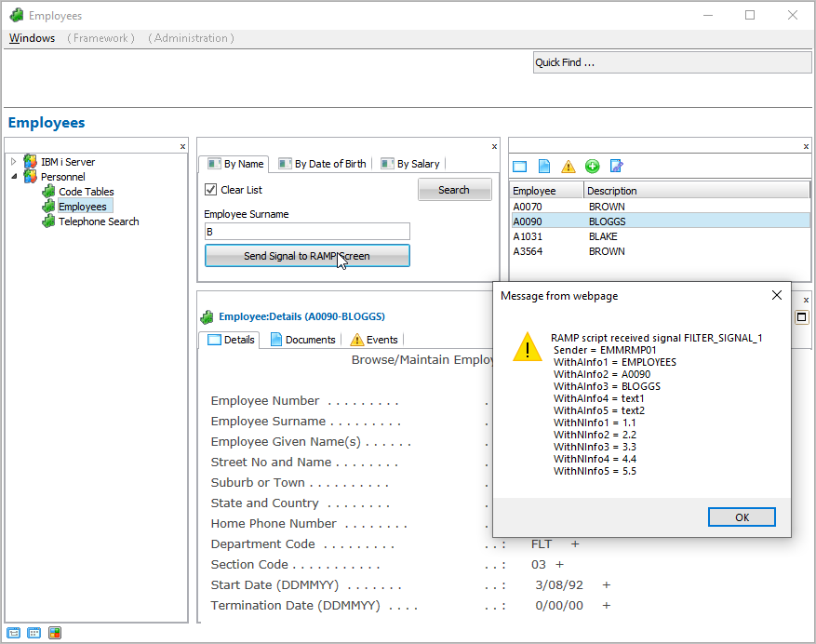The image size is (816, 644).
Task: Click the tree view icon at bottom-left
Action: click(14, 633)
